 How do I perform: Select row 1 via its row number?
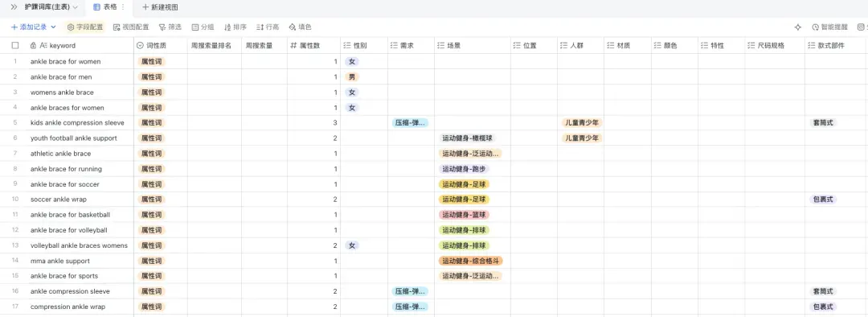pyautogui.click(x=15, y=61)
